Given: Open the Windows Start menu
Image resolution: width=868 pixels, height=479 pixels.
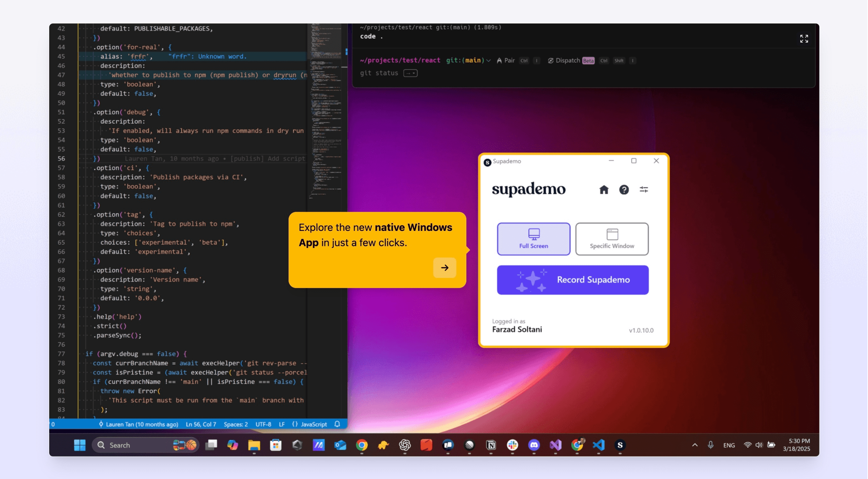Looking at the screenshot, I should (80, 445).
